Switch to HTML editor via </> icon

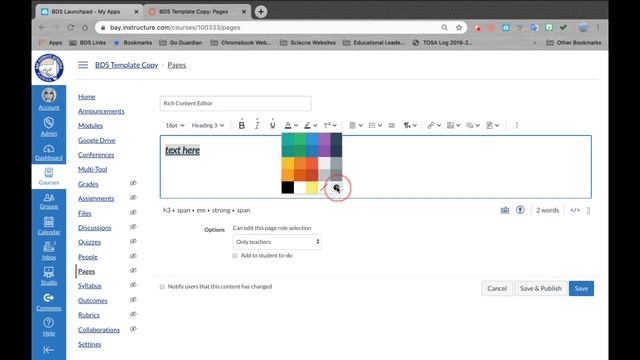(x=575, y=210)
